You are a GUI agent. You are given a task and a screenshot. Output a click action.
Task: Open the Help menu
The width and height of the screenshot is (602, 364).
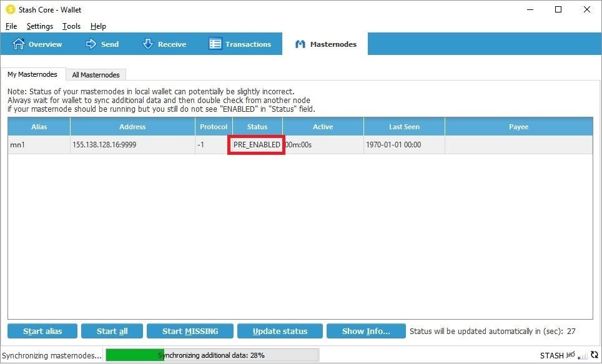click(x=98, y=26)
